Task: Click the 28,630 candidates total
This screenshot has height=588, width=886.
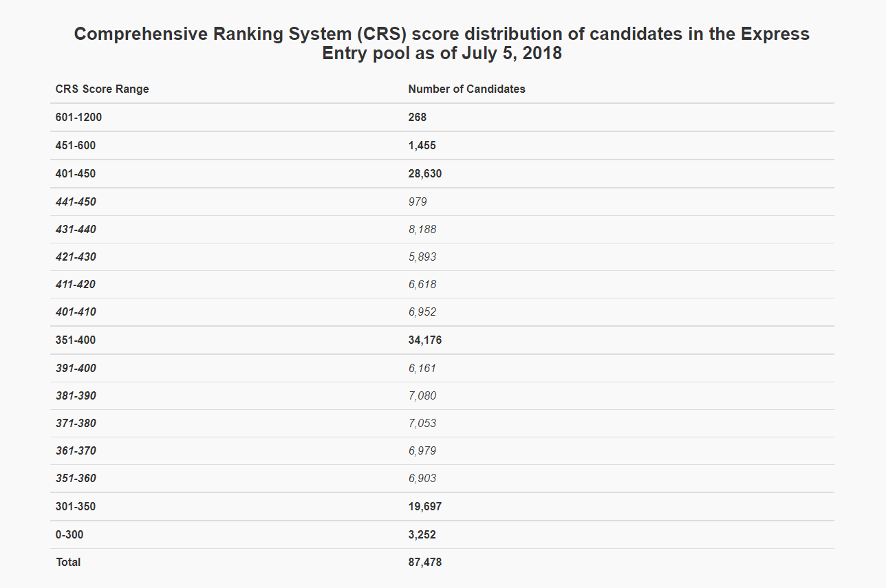Action: pos(424,174)
